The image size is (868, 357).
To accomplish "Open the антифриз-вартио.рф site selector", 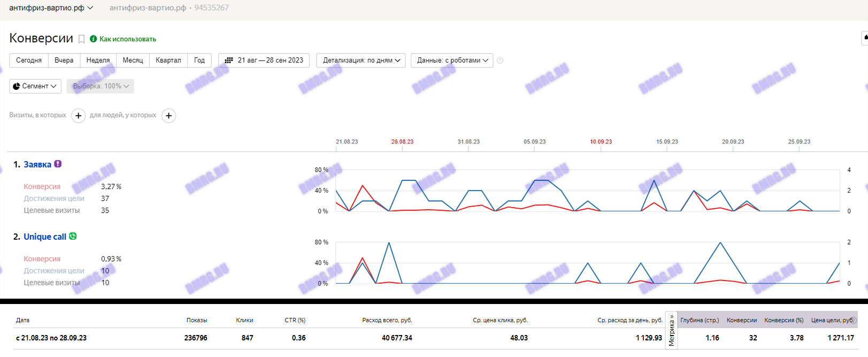I will (51, 8).
